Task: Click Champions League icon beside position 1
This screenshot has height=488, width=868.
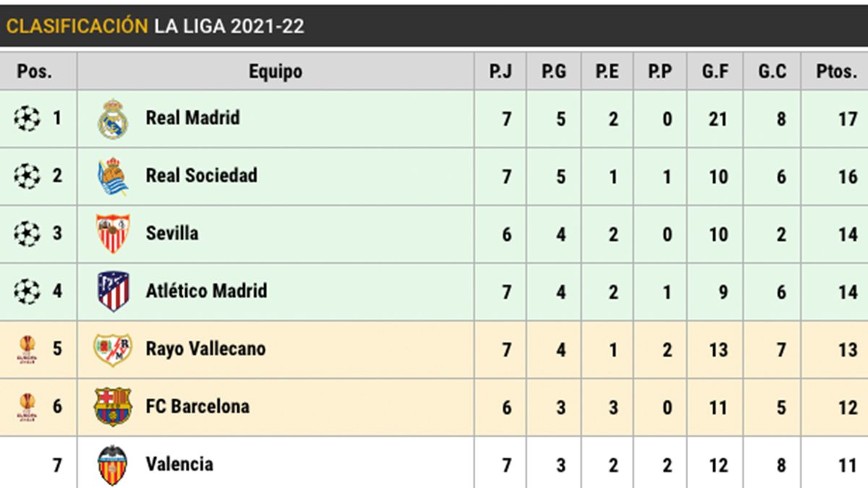Action: click(x=27, y=119)
